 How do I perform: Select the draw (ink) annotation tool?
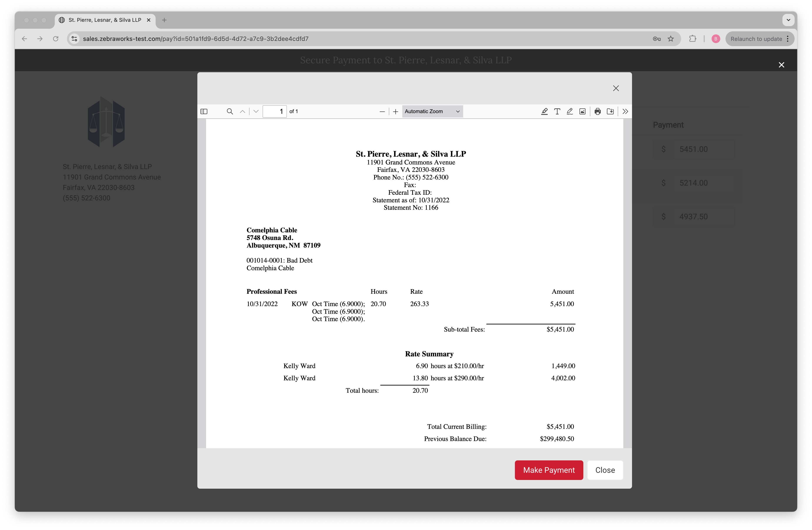pos(569,111)
